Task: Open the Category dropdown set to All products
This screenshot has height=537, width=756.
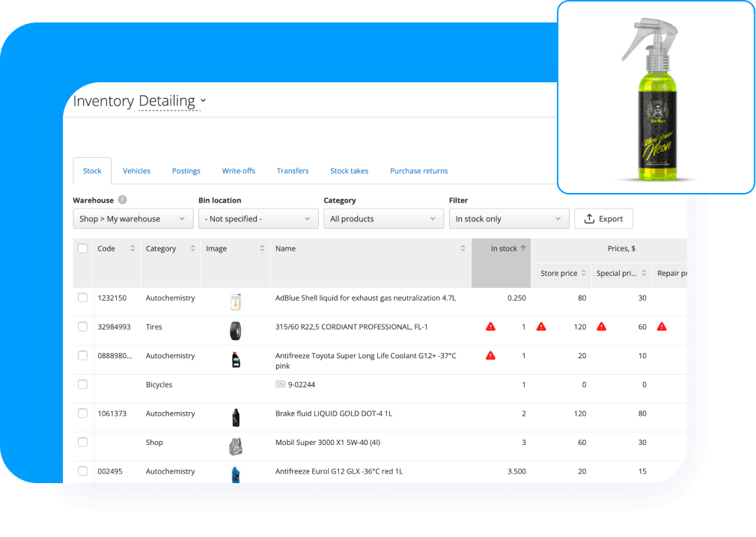Action: click(383, 218)
